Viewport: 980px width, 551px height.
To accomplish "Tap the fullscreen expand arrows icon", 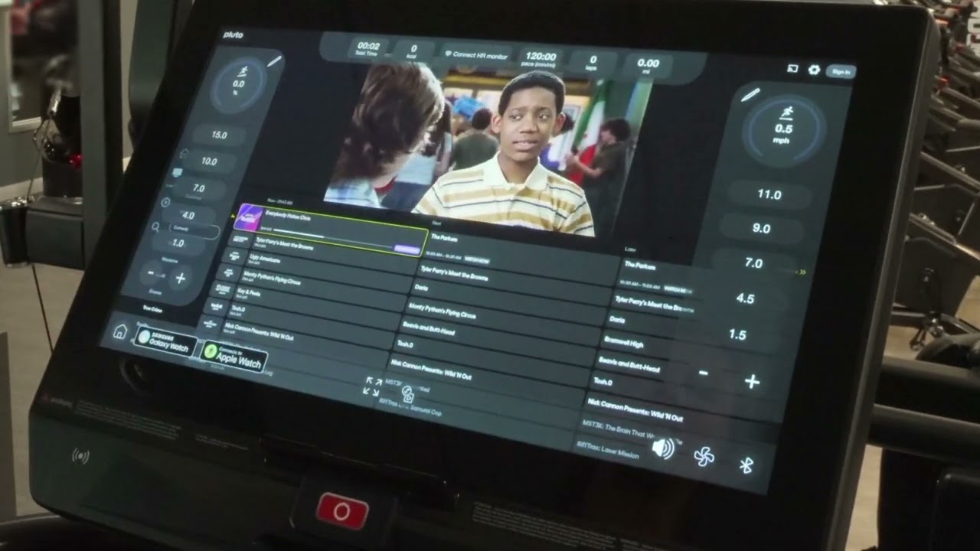I will [x=373, y=386].
